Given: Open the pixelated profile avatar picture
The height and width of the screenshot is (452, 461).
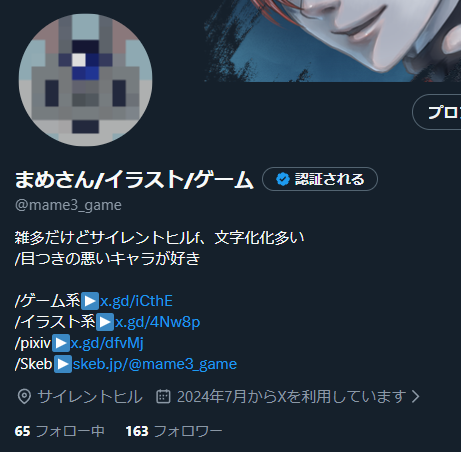Looking at the screenshot, I should (85, 80).
